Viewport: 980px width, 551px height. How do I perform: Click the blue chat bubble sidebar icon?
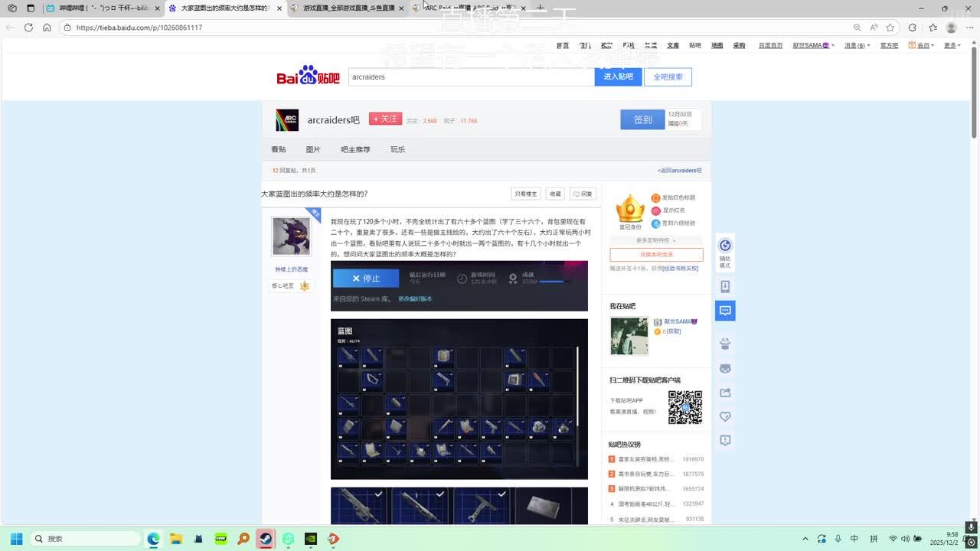725,311
